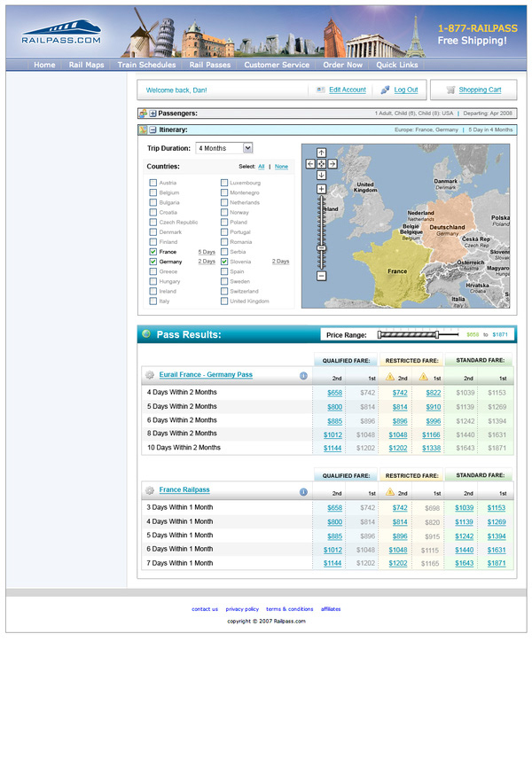Uncheck the Slovenia checkbox
The width and height of the screenshot is (532, 767).
click(224, 262)
